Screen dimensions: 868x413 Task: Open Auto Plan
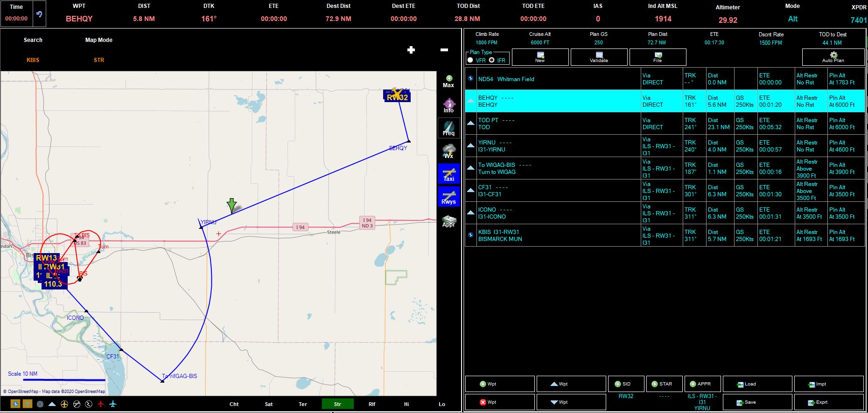click(833, 57)
